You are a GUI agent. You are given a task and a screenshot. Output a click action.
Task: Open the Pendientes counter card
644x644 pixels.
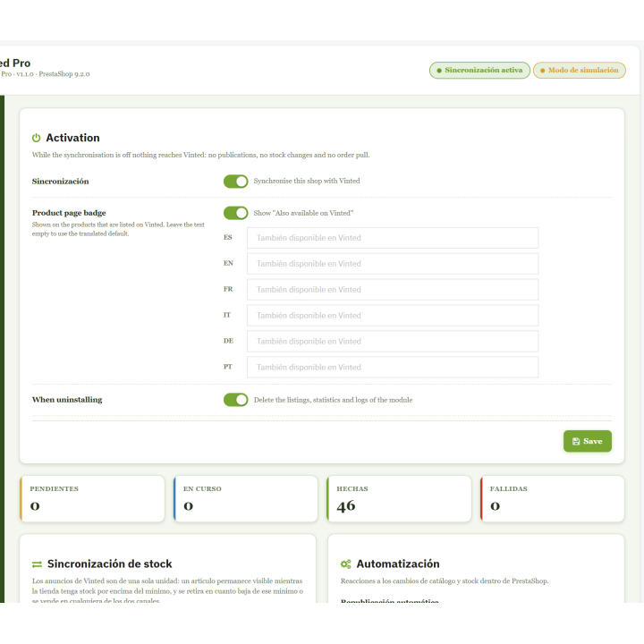click(x=92, y=498)
